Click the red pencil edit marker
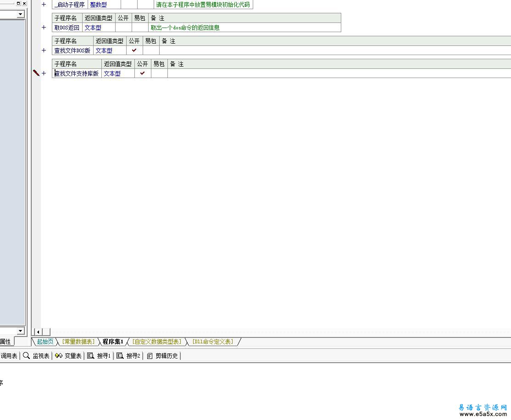 point(36,73)
